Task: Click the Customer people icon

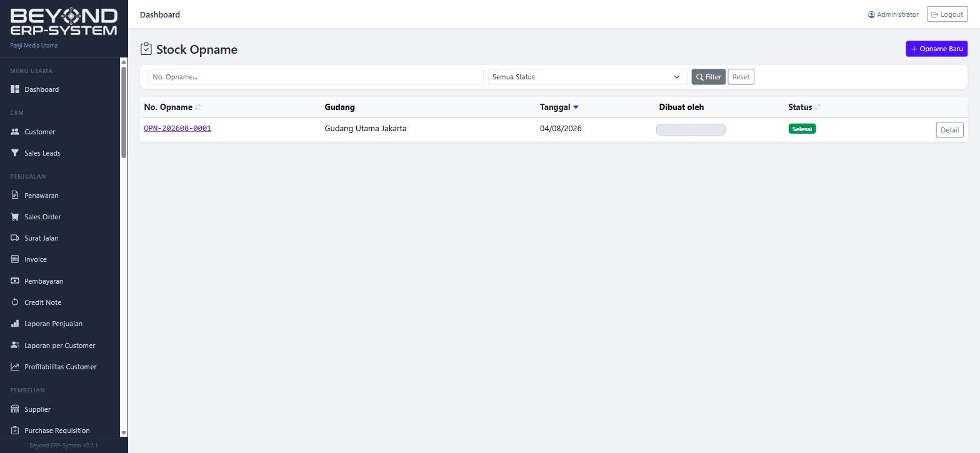Action: [x=15, y=132]
